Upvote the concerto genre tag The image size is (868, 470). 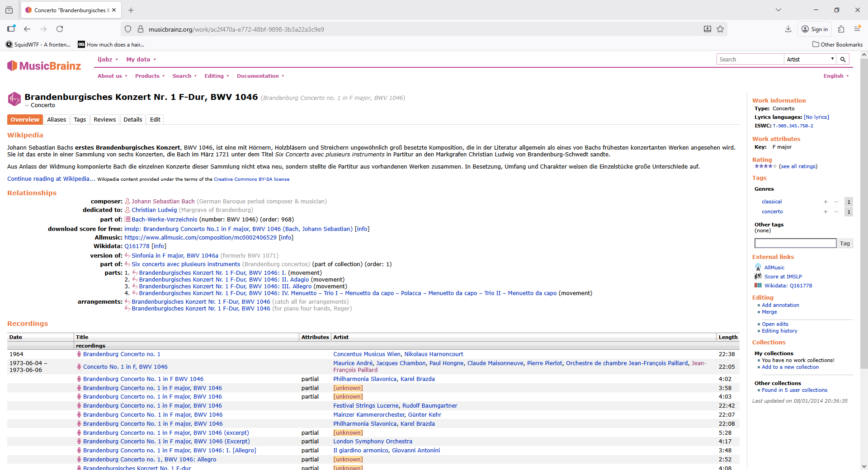(826, 212)
